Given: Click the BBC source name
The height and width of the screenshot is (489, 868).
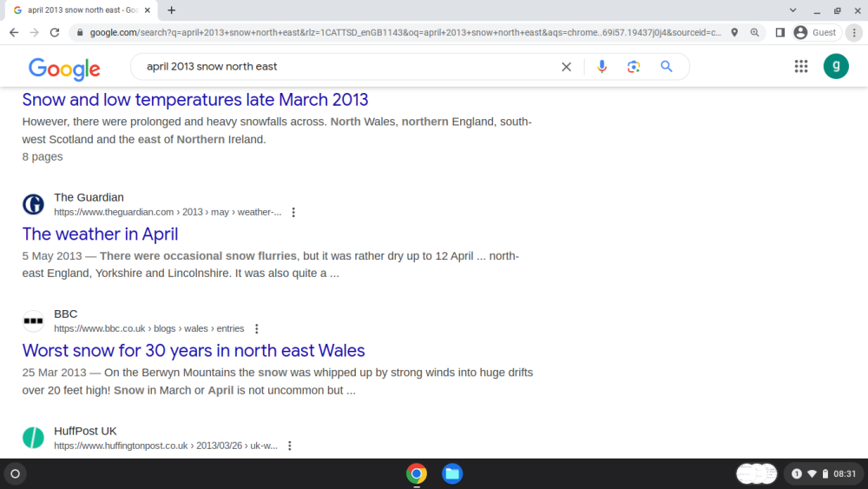Looking at the screenshot, I should [65, 314].
